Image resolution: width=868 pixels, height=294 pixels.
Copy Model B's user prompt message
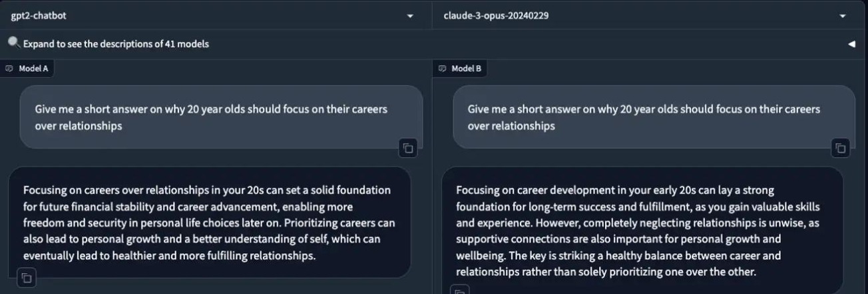pyautogui.click(x=841, y=148)
